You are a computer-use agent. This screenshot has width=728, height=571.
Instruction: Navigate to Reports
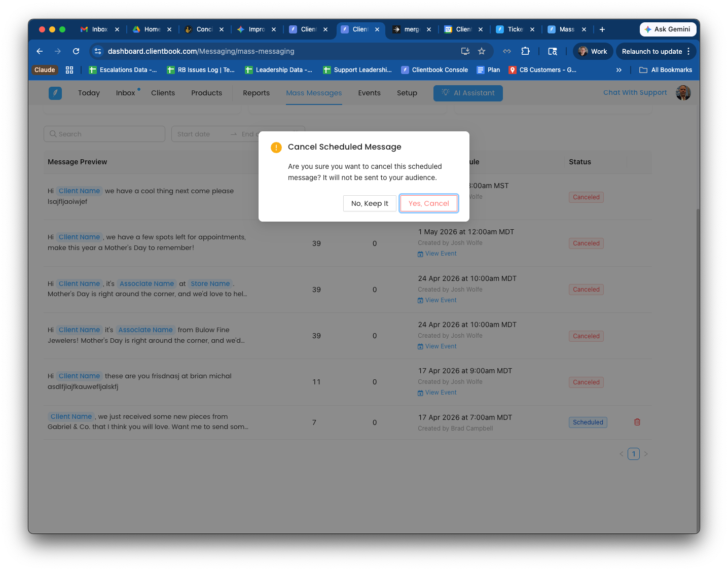click(x=256, y=93)
